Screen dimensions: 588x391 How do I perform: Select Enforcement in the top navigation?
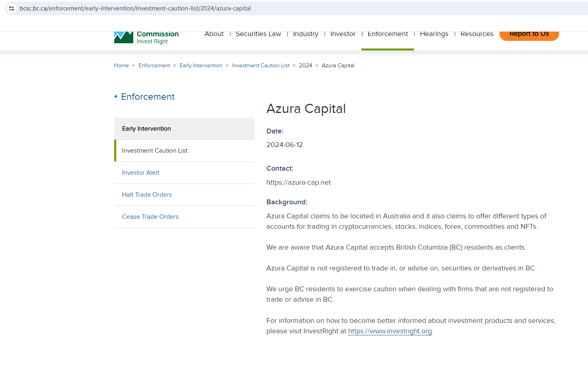[x=388, y=34]
